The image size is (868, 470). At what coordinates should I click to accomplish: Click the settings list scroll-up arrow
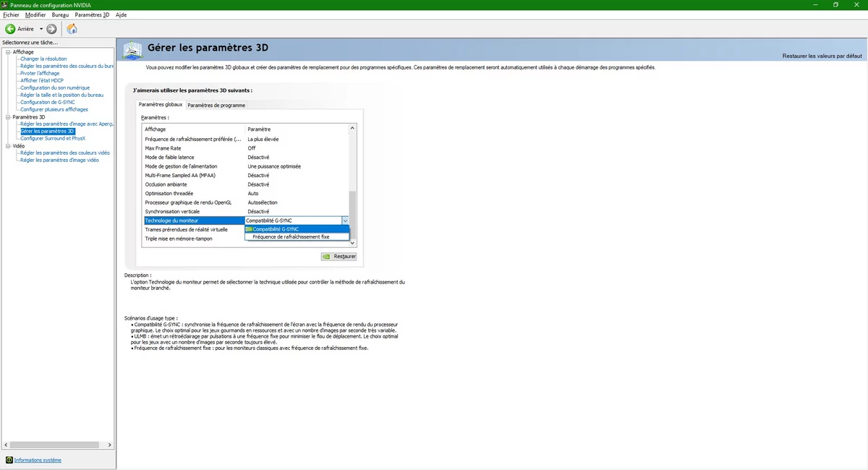tap(352, 128)
